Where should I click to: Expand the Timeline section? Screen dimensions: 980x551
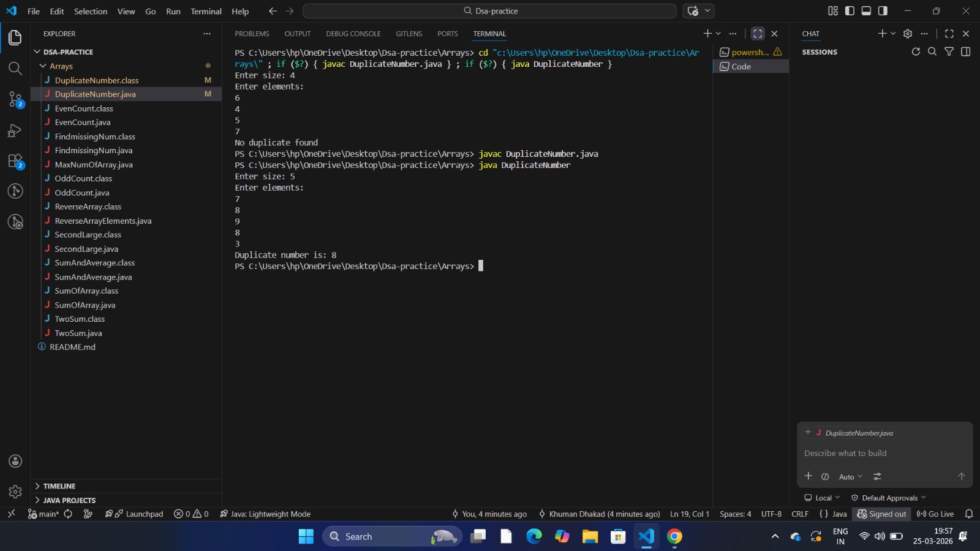[59, 486]
